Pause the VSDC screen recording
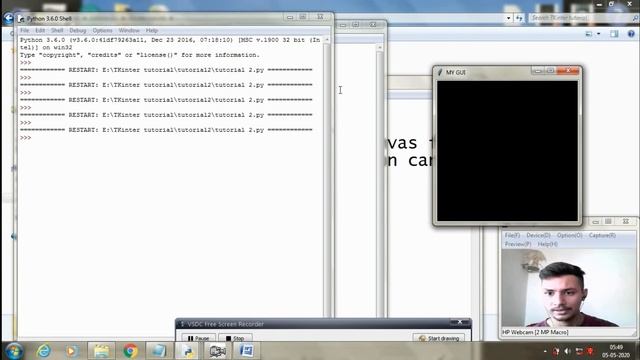 point(198,338)
